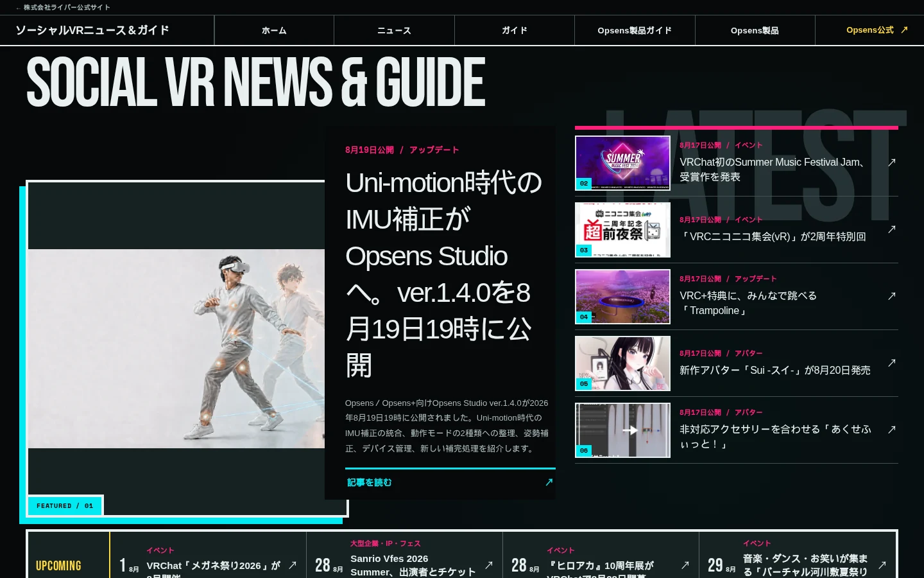Click arrow icon on あくせふぃっと row

(x=891, y=430)
